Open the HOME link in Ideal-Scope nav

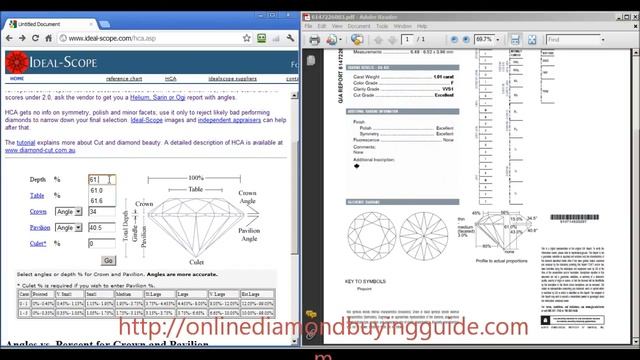point(17,78)
